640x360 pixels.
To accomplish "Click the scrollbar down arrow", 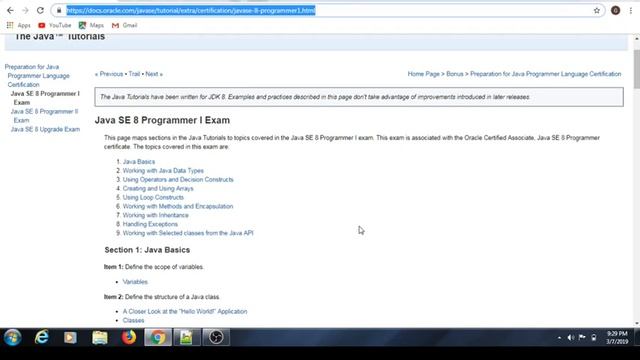I will click(636, 324).
